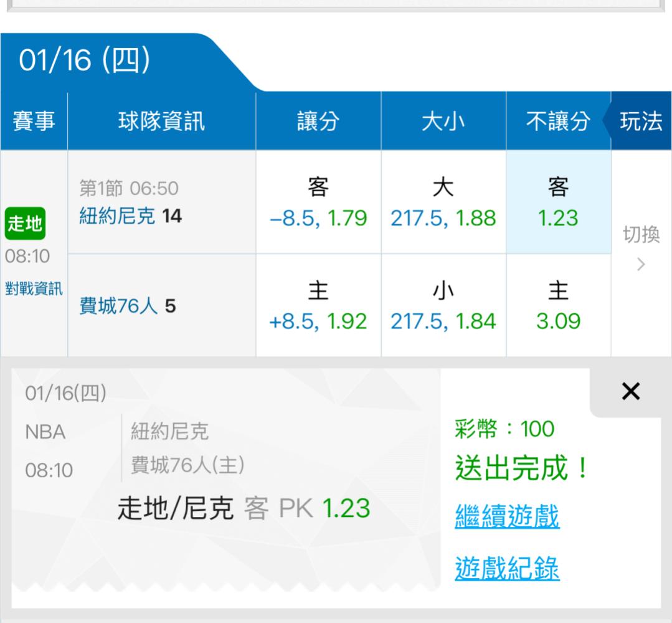Click the 第1節 06:50 game clock

coord(128,188)
